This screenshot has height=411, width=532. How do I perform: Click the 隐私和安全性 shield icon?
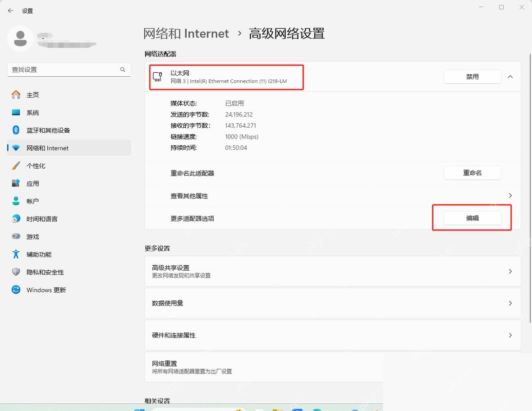pos(16,272)
